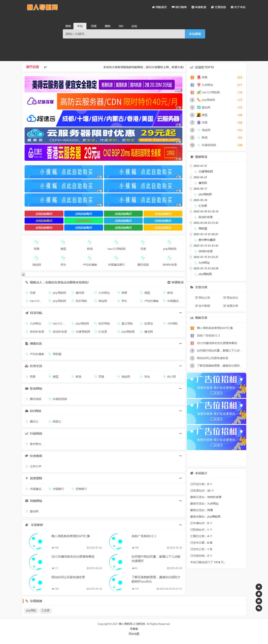Open 热火网 under 社会生活

[171, 377]
